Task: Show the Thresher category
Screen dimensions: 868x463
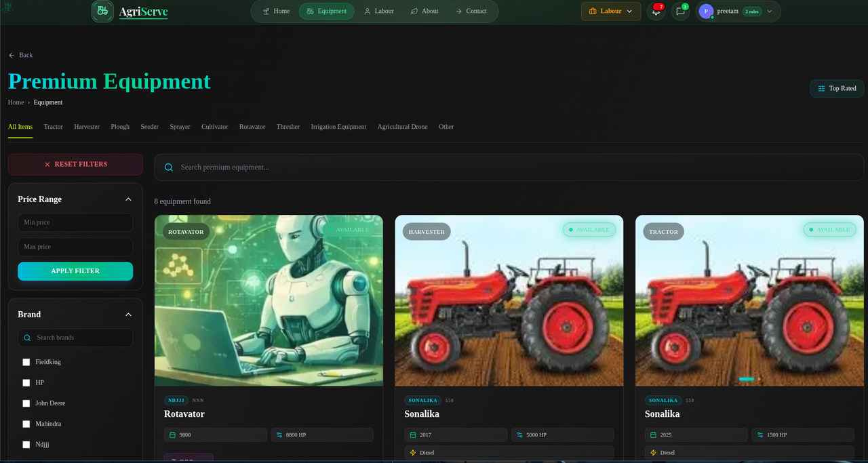Action: [288, 127]
